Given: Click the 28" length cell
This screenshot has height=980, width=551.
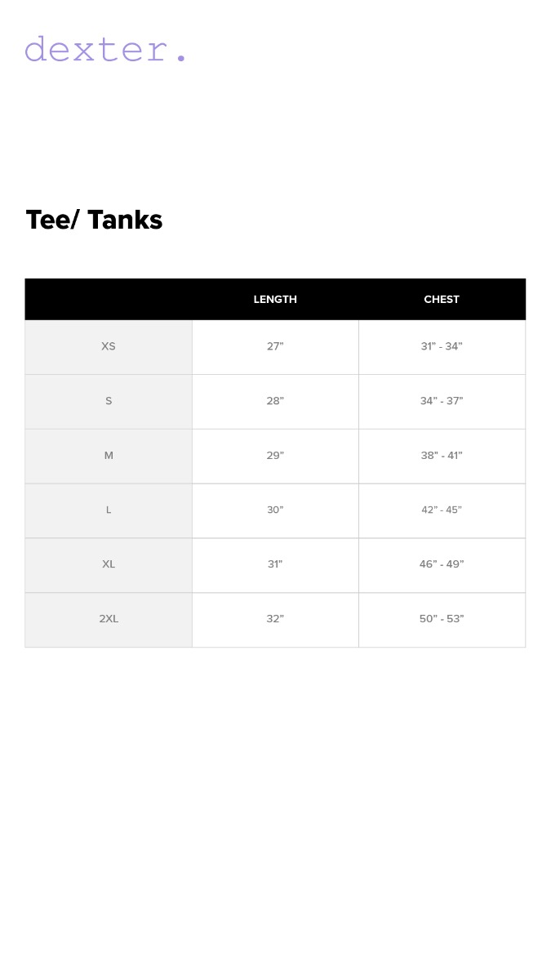Looking at the screenshot, I should coord(275,401).
